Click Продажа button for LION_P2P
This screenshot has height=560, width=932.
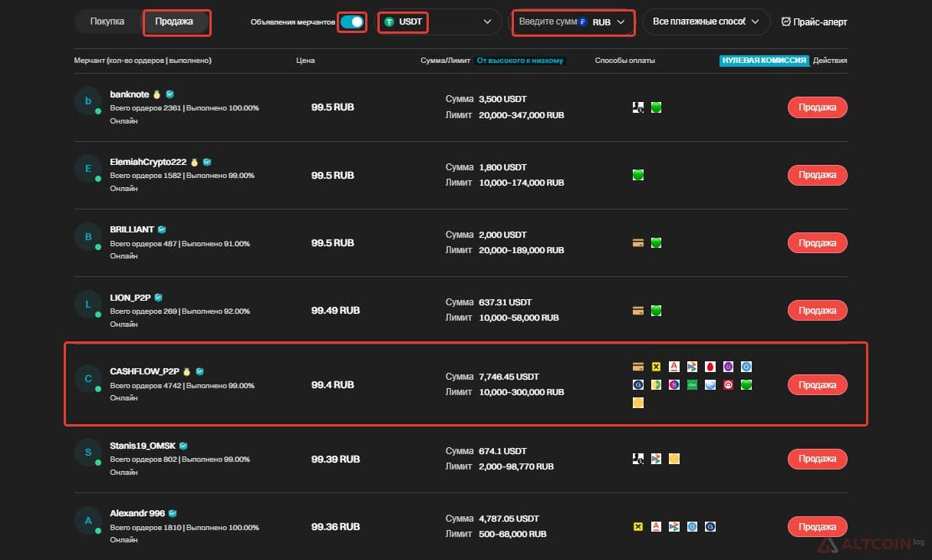point(818,311)
